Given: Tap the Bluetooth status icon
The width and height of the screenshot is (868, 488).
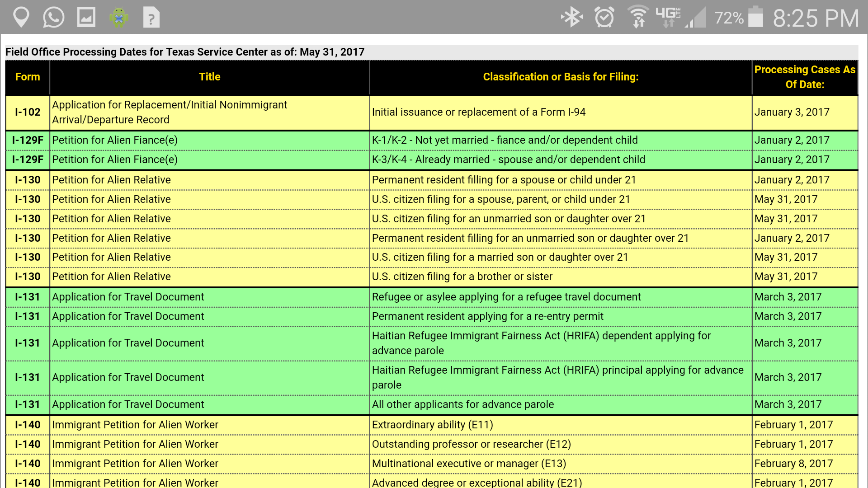Looking at the screenshot, I should (572, 18).
